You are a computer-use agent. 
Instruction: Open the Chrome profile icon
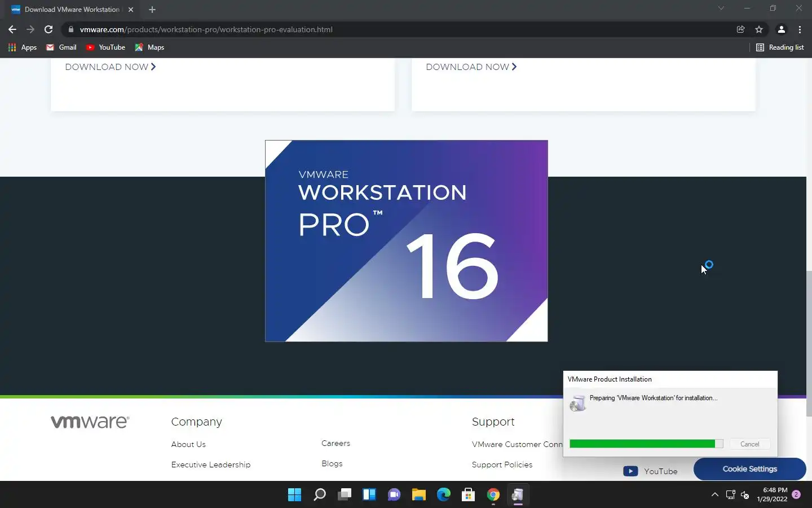tap(782, 29)
